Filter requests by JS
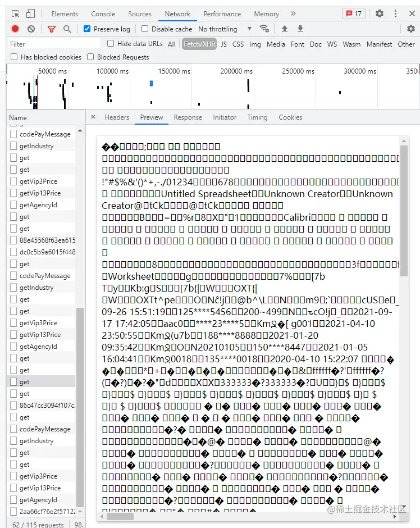 [x=224, y=44]
